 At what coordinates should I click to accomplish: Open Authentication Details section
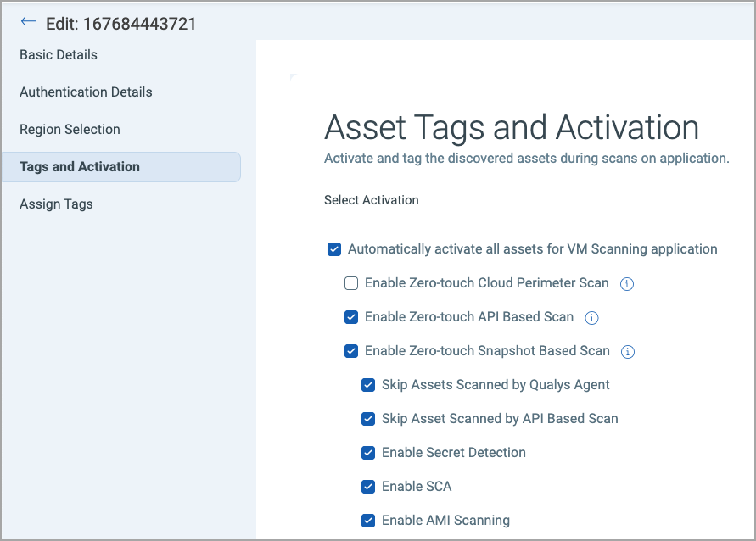[x=86, y=92]
